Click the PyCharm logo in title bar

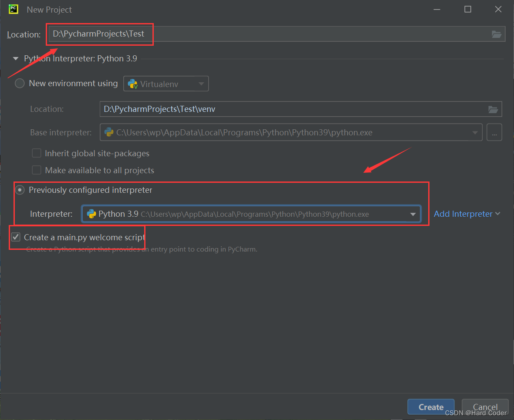tap(14, 10)
